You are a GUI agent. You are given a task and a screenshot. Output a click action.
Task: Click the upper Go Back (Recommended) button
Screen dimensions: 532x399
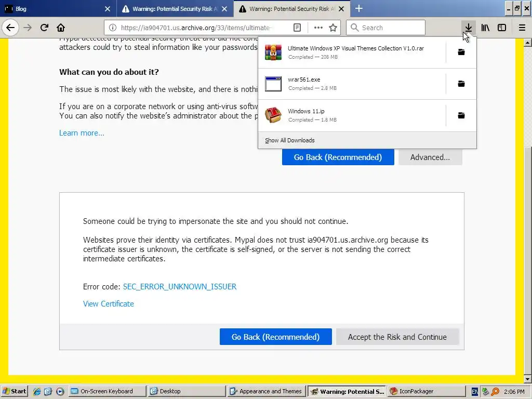[x=338, y=157]
